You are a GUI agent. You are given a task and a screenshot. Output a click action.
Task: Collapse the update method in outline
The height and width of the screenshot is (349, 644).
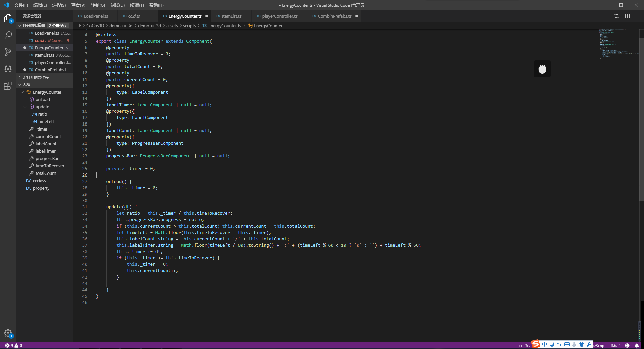tap(25, 107)
